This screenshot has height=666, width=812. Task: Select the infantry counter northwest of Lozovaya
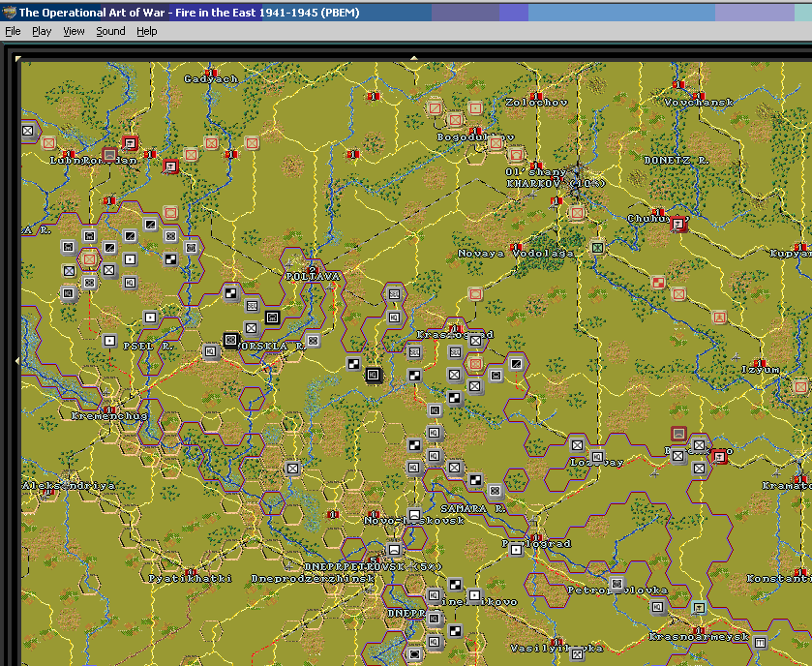(x=577, y=445)
